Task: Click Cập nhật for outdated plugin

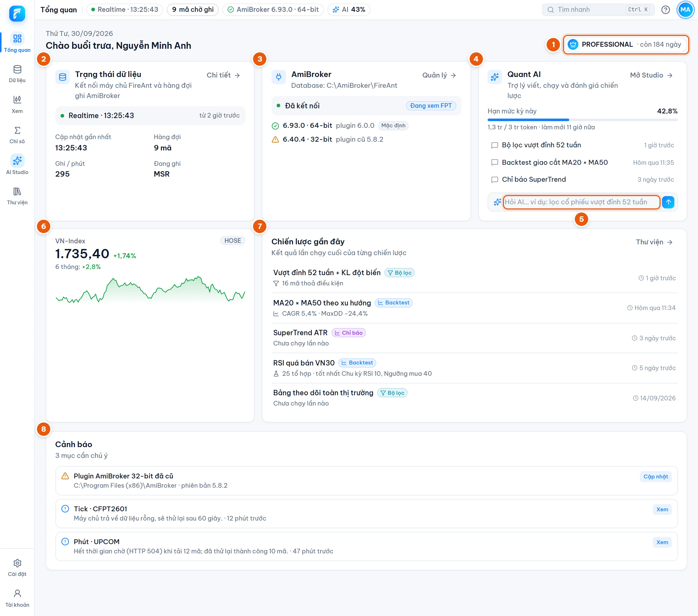Action: pyautogui.click(x=655, y=476)
